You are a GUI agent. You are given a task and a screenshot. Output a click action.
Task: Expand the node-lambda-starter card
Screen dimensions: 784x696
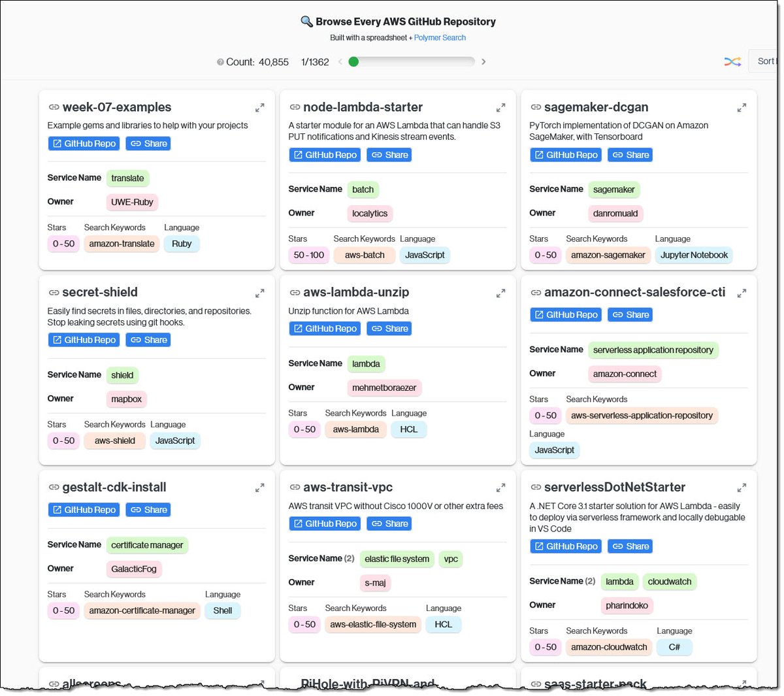point(500,108)
